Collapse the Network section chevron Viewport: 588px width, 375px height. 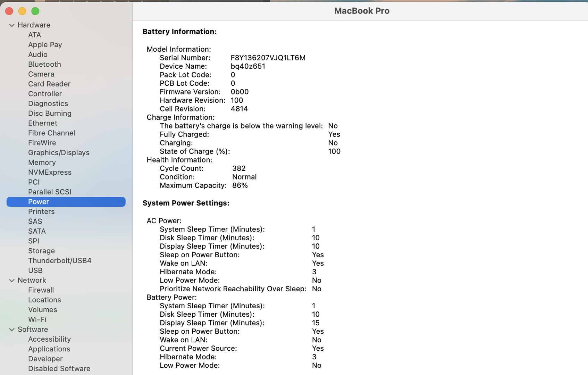point(12,280)
